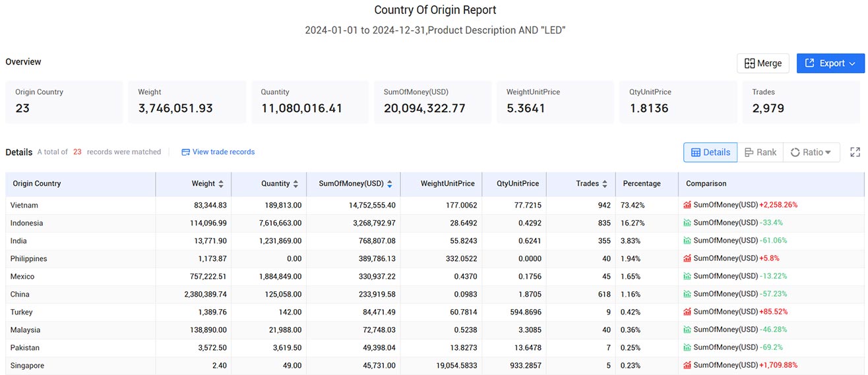Switch to the Details view tab
This screenshot has height=375, width=868.
(x=710, y=152)
